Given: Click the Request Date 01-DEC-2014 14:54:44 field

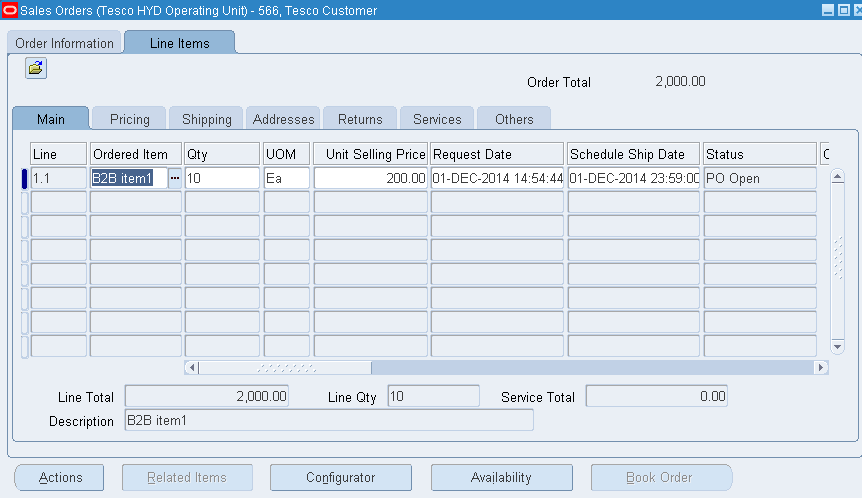Looking at the screenshot, I should pyautogui.click(x=498, y=178).
